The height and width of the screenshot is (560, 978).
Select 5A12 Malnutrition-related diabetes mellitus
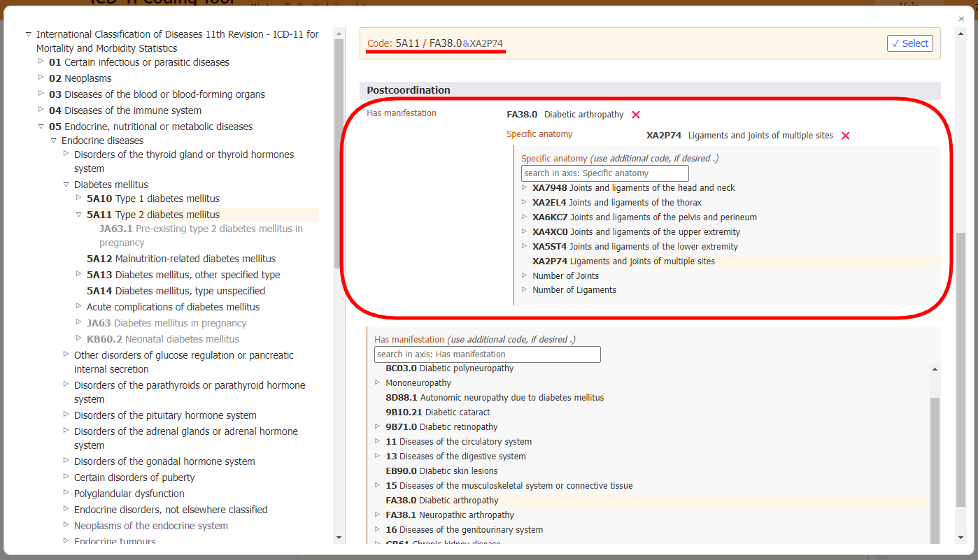point(181,259)
